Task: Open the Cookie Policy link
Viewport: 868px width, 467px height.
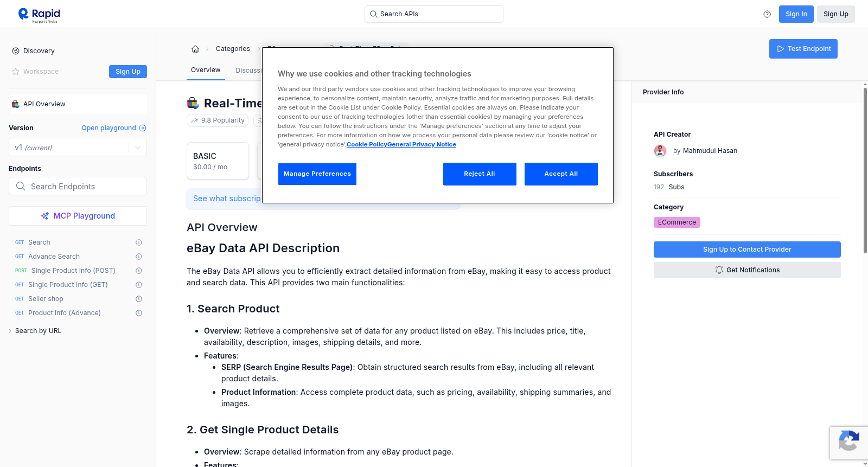Action: [x=367, y=144]
